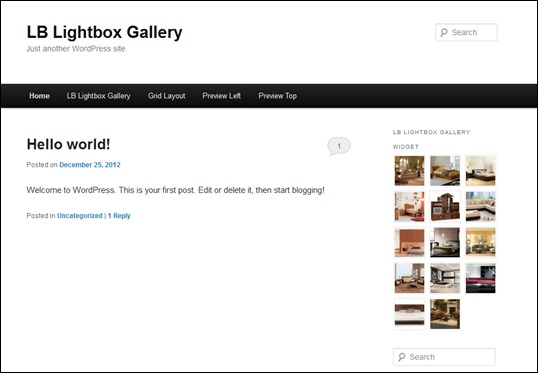Open the wooden cabinet thumbnail in second row
This screenshot has width=538, height=373.
click(x=445, y=206)
